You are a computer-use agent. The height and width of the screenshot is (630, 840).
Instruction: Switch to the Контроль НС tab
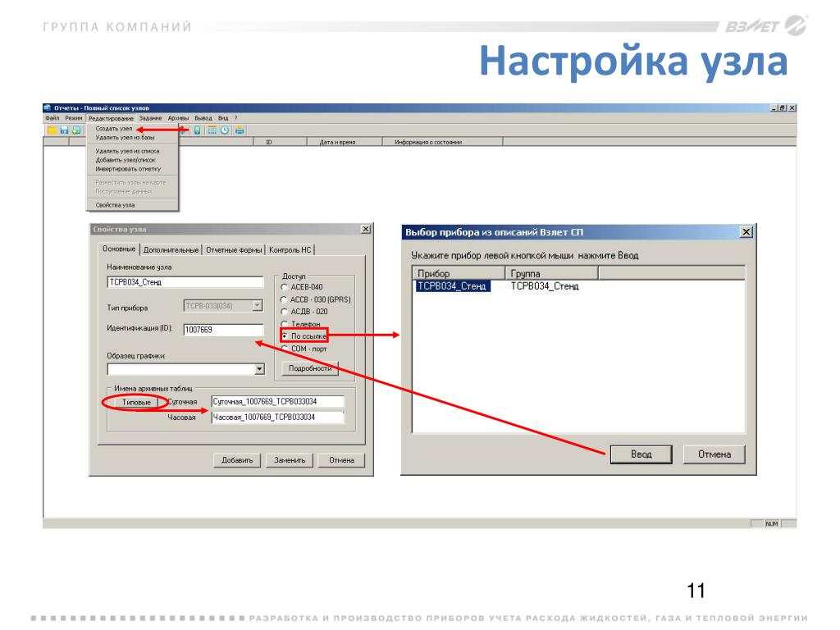[x=290, y=250]
